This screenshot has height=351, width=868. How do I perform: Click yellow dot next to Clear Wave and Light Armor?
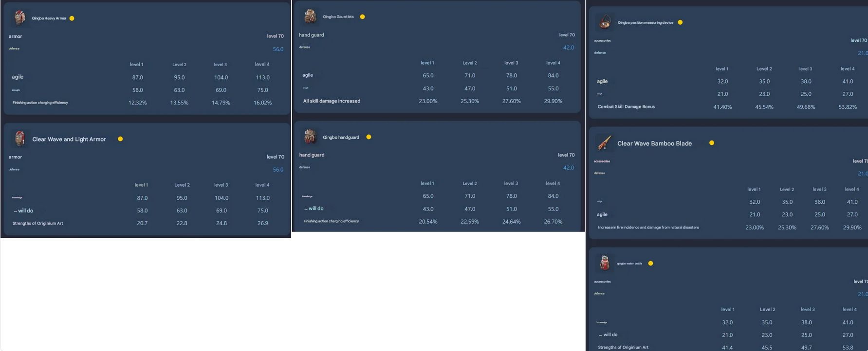[x=120, y=139]
